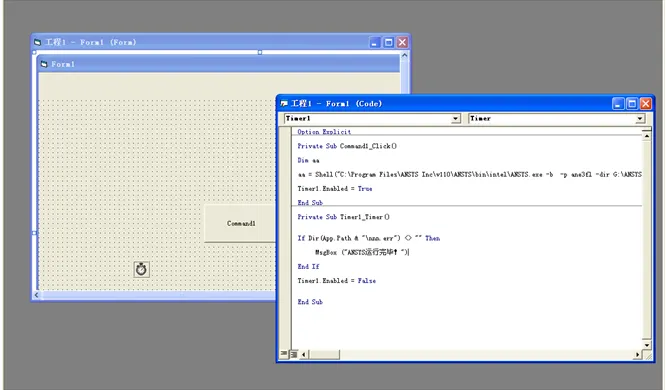Viewport: 666px width, 390px height.
Task: Click the code window scroll-down arrow
Action: tap(646, 345)
